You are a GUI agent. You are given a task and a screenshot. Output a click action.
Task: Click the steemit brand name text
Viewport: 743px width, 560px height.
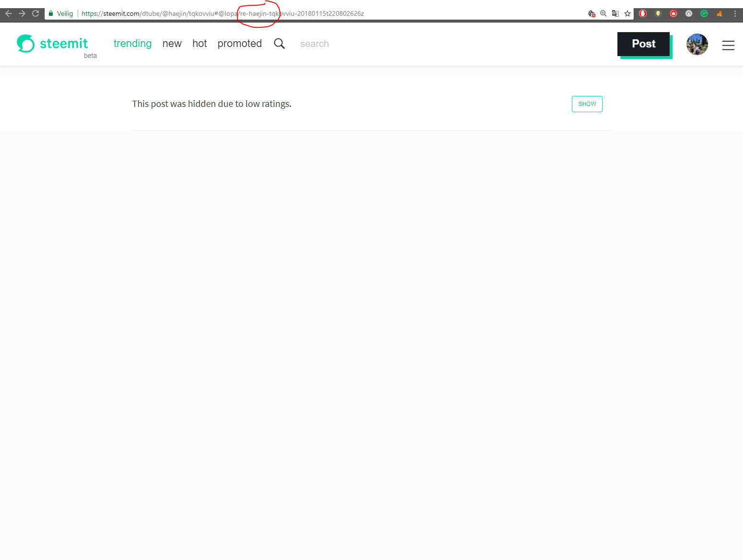[64, 44]
